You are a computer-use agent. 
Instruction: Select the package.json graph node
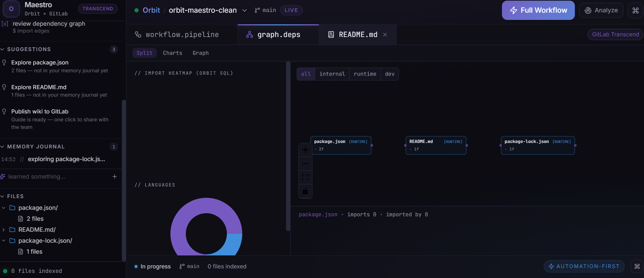pyautogui.click(x=341, y=145)
